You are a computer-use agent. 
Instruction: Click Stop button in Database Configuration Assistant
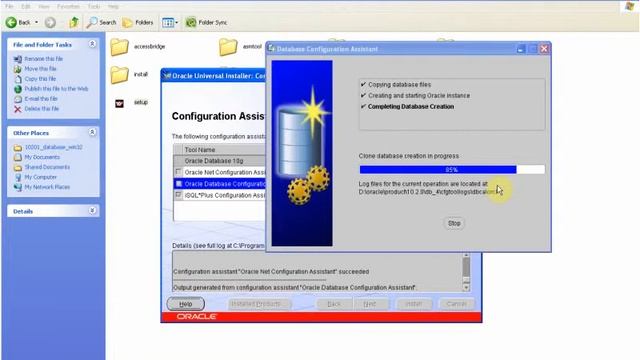point(454,223)
